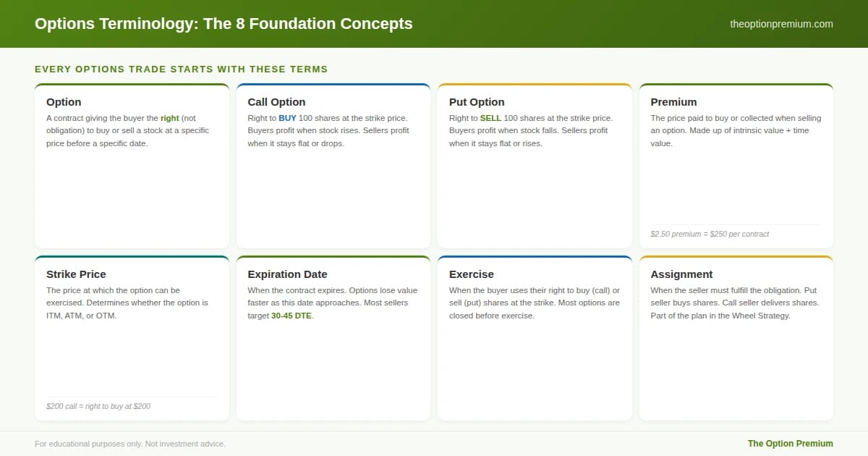
Task: Click the "Every options trade starts" subheading
Action: click(181, 69)
